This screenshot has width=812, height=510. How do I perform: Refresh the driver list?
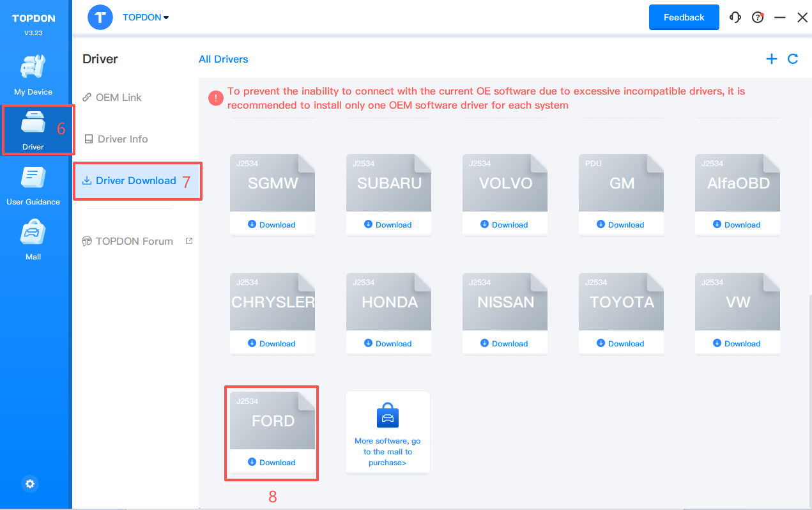[x=793, y=59]
